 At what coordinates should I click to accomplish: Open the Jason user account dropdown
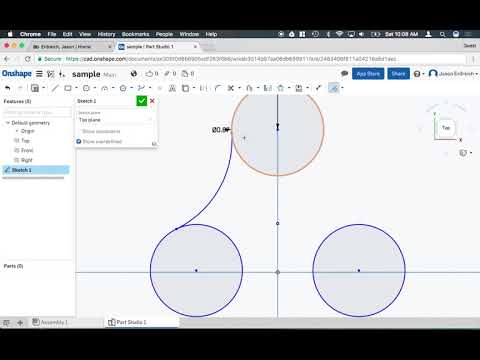[453, 73]
